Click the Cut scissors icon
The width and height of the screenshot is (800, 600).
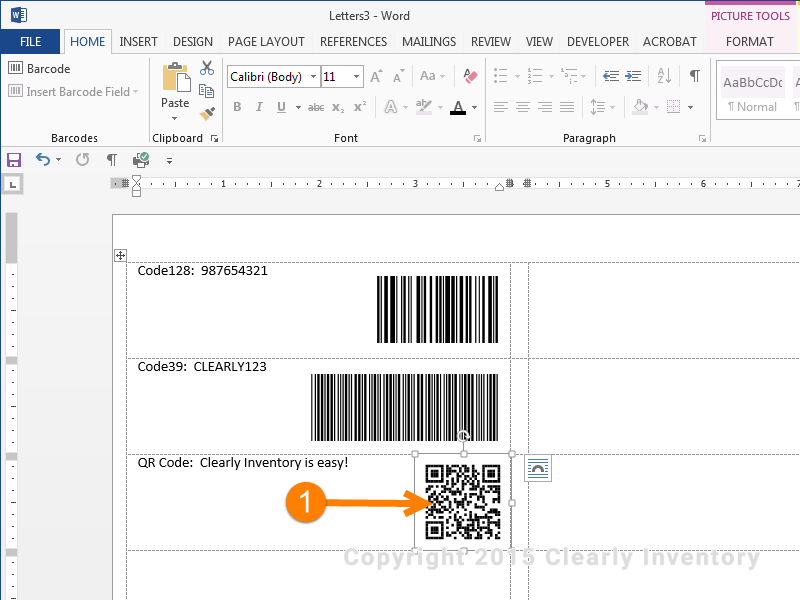207,68
